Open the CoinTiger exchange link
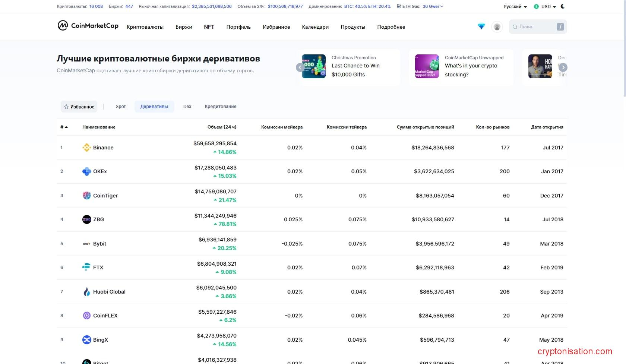This screenshot has height=364, width=626. 105,196
